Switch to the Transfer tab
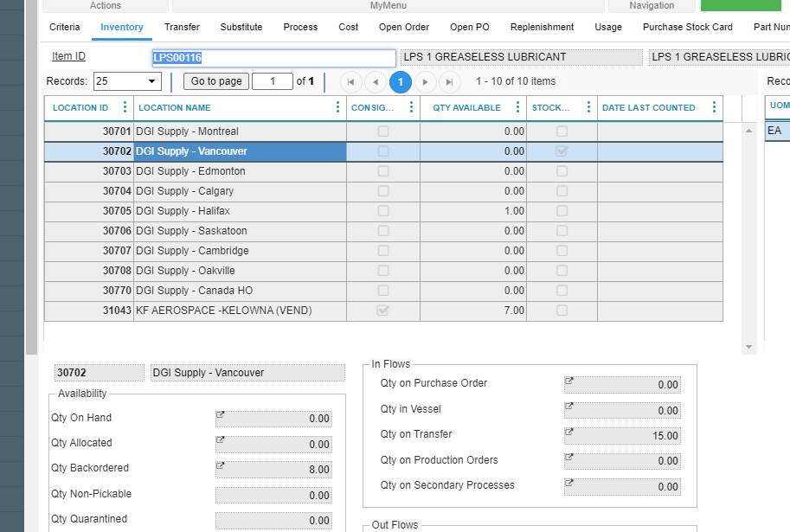The image size is (790, 532). pos(182,27)
